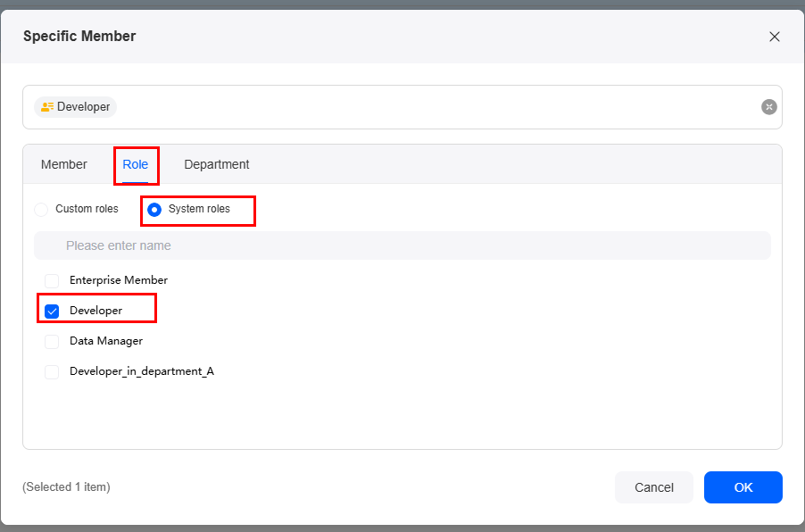Click the Cancel button
This screenshot has height=532, width=805.
tap(654, 487)
